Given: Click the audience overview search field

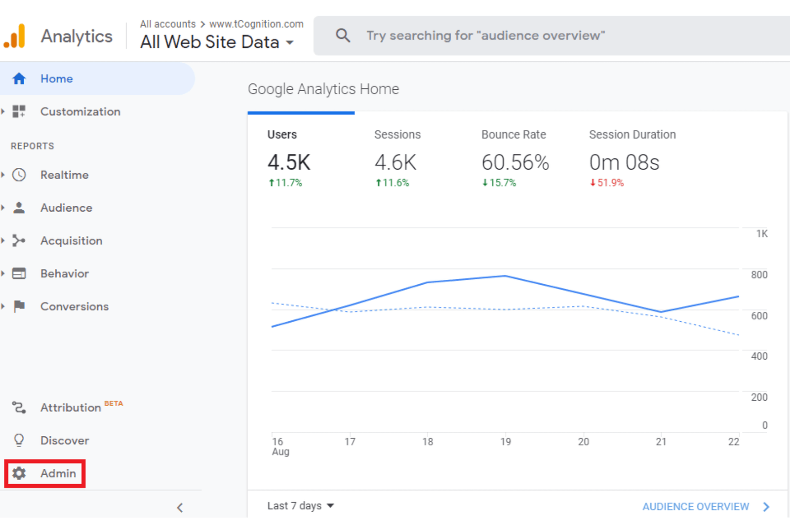Looking at the screenshot, I should click(552, 36).
